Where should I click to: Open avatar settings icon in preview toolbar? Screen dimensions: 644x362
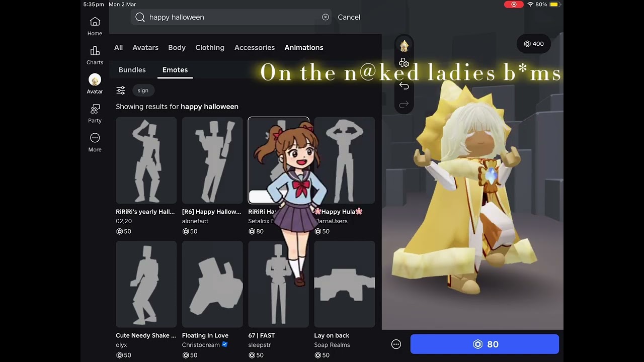pyautogui.click(x=404, y=63)
